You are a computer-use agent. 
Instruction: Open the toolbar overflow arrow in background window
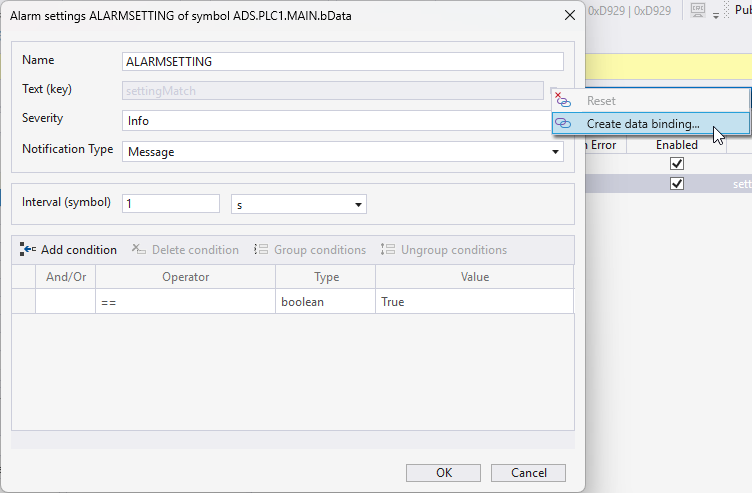pos(716,16)
